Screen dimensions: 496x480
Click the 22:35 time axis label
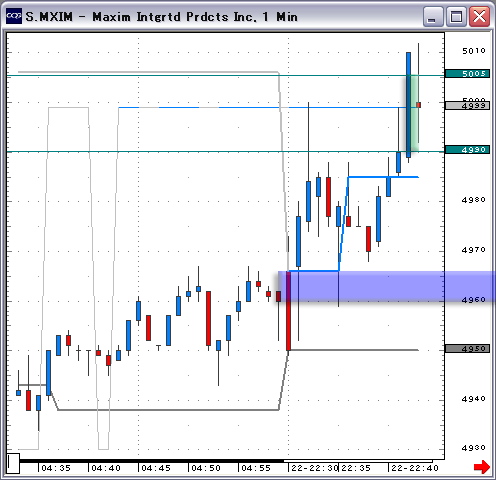pyautogui.click(x=356, y=468)
